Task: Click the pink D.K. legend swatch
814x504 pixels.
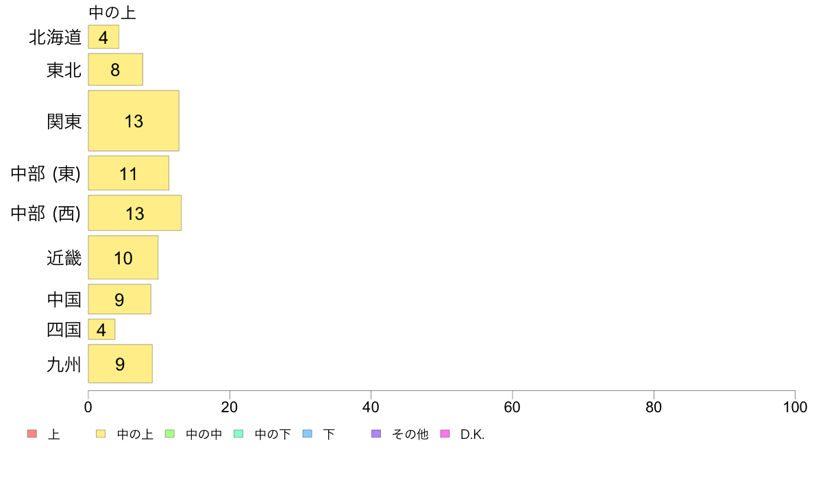Action: [x=445, y=433]
